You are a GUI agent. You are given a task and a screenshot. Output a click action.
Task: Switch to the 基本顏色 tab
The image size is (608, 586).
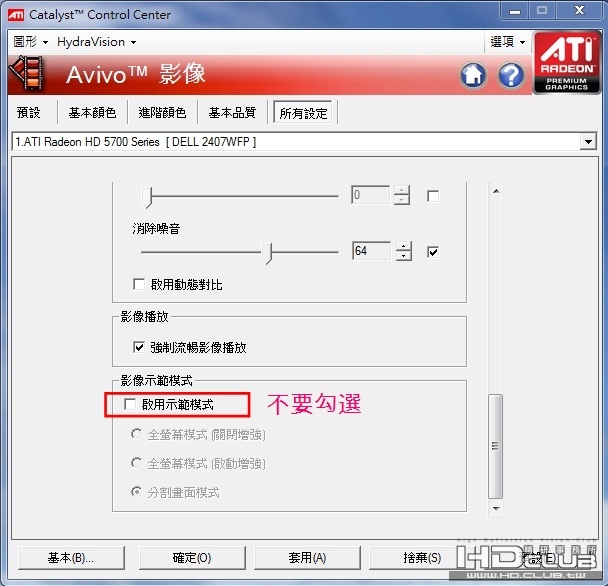(x=92, y=112)
